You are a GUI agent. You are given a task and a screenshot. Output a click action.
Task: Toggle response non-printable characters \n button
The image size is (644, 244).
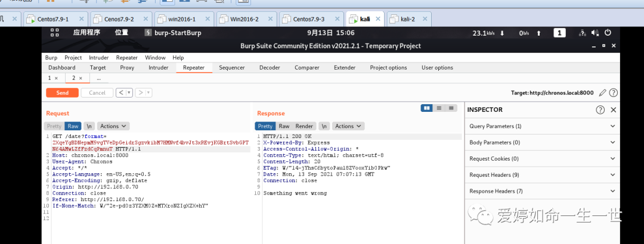323,126
